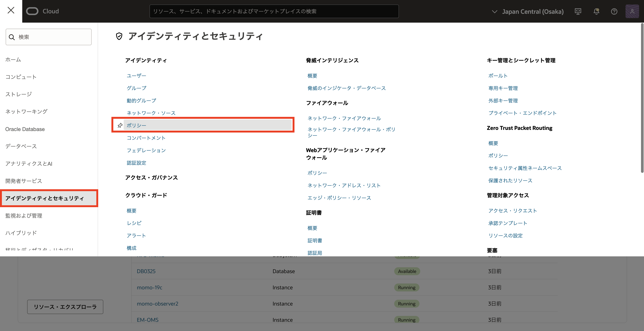This screenshot has height=331, width=644.
Task: Select ネットワーキング in the side menu
Action: coord(27,112)
